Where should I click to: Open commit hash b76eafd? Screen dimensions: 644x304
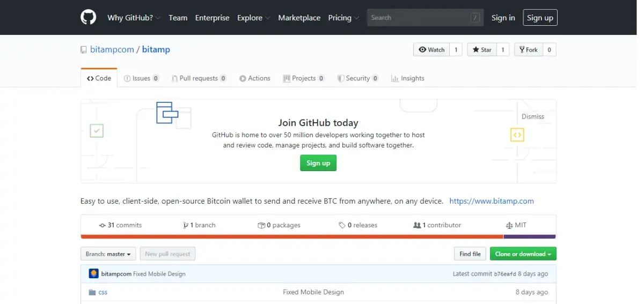click(x=505, y=274)
